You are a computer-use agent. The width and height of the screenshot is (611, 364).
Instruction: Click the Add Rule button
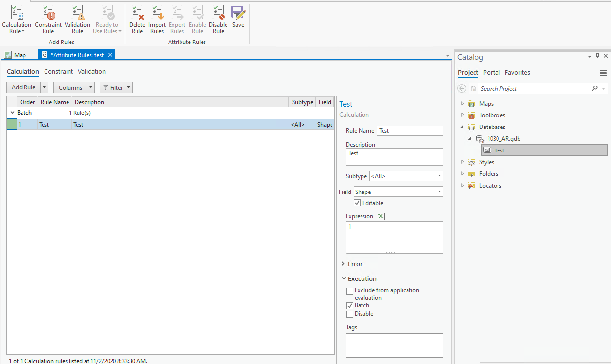point(23,88)
